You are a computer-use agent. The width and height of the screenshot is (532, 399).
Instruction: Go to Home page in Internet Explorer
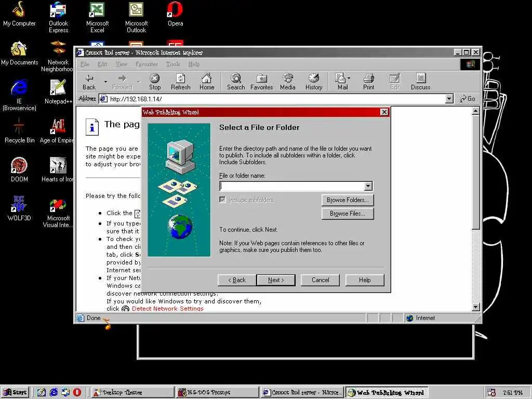pyautogui.click(x=207, y=82)
